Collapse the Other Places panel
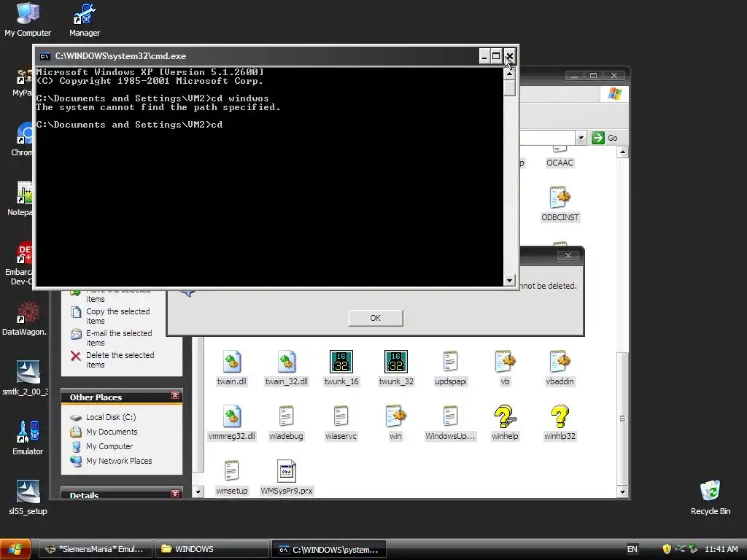The height and width of the screenshot is (560, 747). pyautogui.click(x=175, y=396)
